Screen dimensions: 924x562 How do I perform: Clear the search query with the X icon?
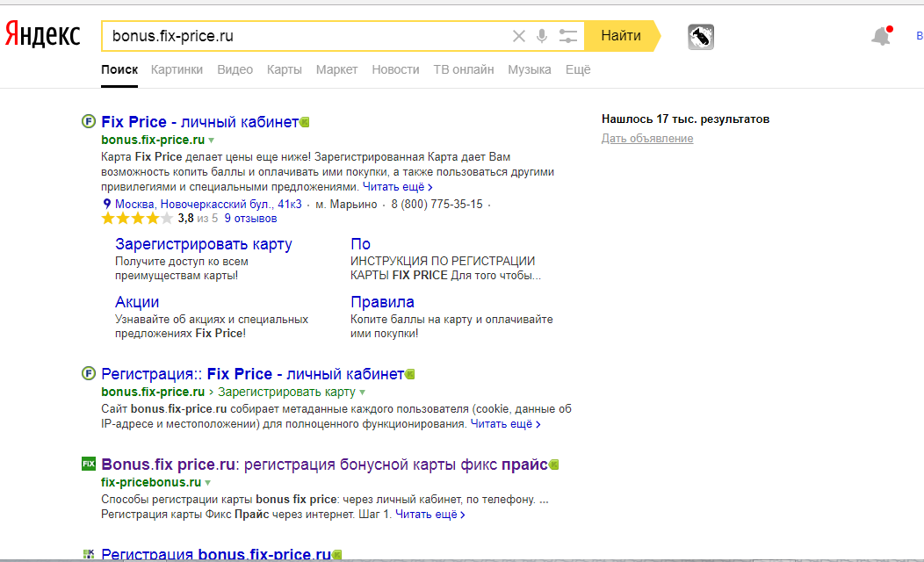tap(518, 36)
